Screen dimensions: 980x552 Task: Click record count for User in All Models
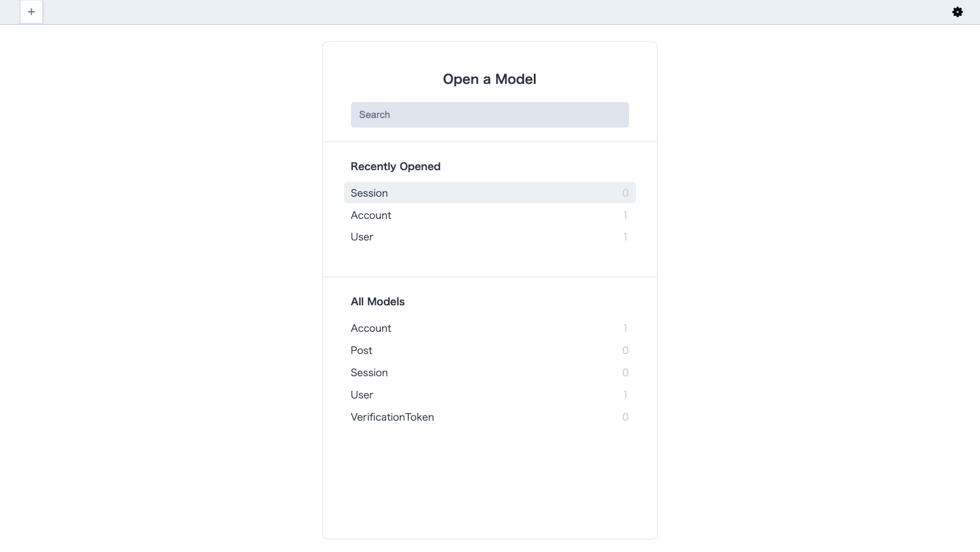point(625,395)
